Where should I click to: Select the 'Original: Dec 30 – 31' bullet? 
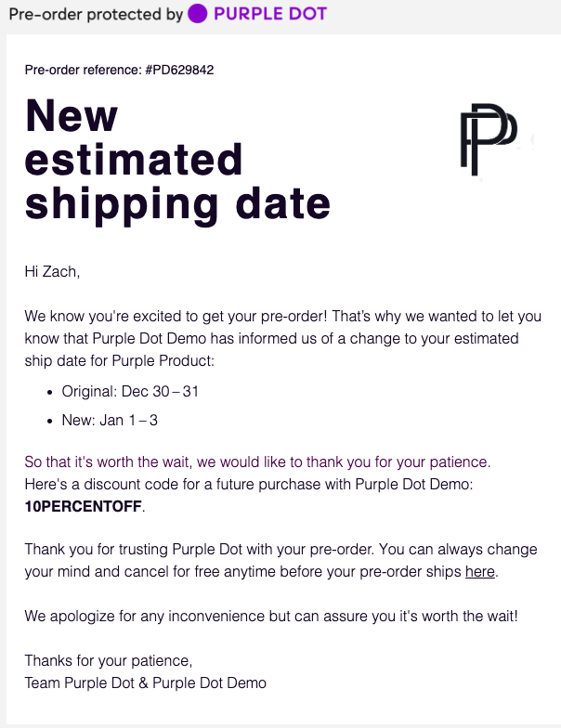coord(130,391)
